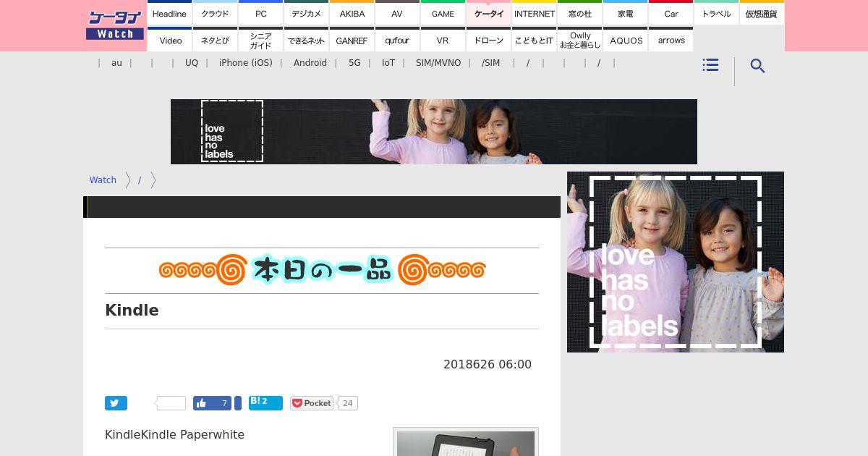Open the love has no labels sidebar ad
868x456 pixels.
[x=676, y=262]
